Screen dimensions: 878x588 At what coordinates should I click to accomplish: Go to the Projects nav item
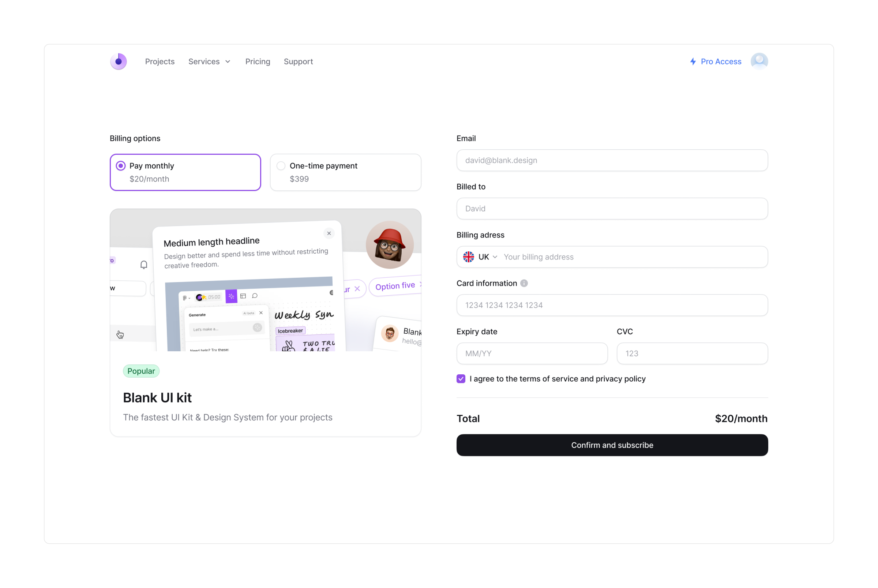[160, 61]
